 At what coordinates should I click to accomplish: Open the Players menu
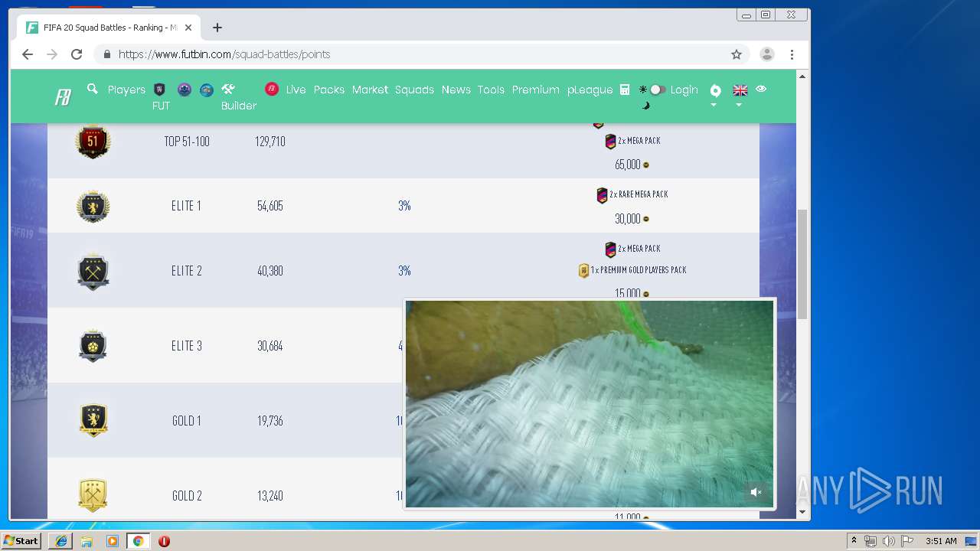[x=126, y=90]
